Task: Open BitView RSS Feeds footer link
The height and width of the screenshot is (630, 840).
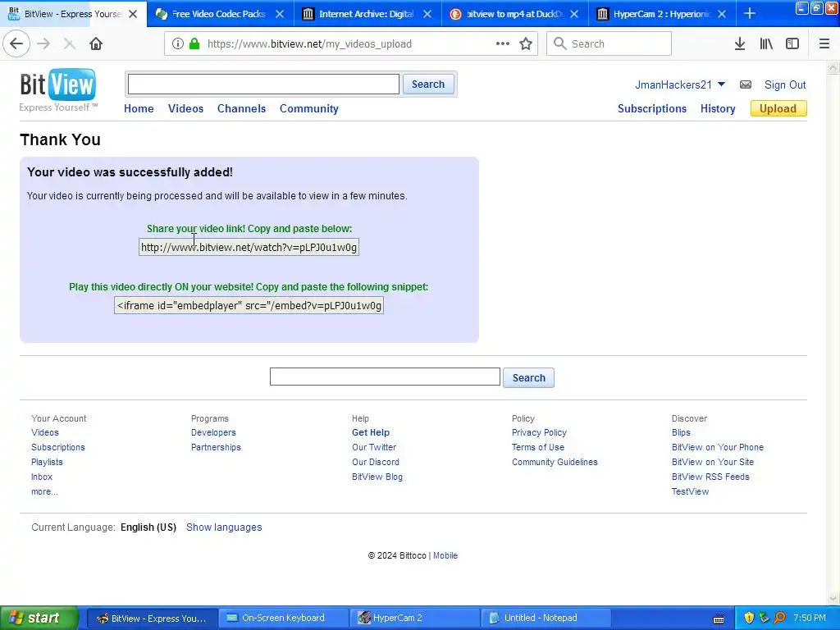Action: 710,477
